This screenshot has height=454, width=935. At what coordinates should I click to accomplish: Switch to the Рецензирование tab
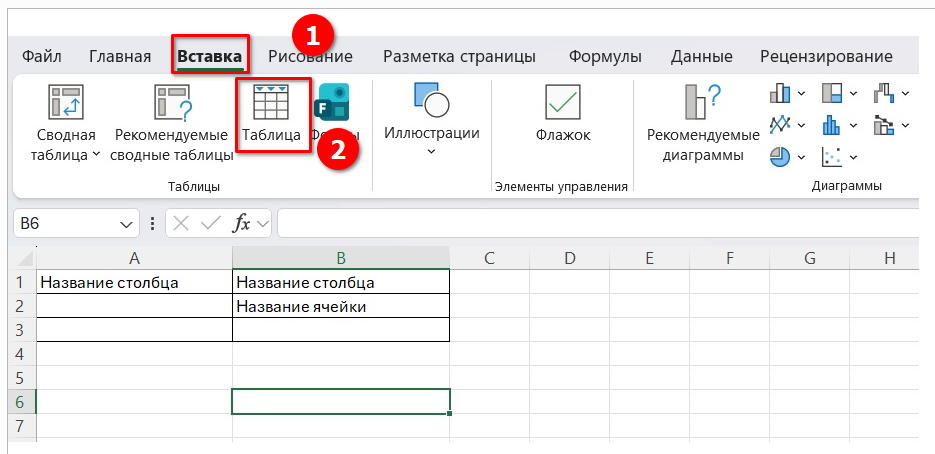pyautogui.click(x=826, y=57)
